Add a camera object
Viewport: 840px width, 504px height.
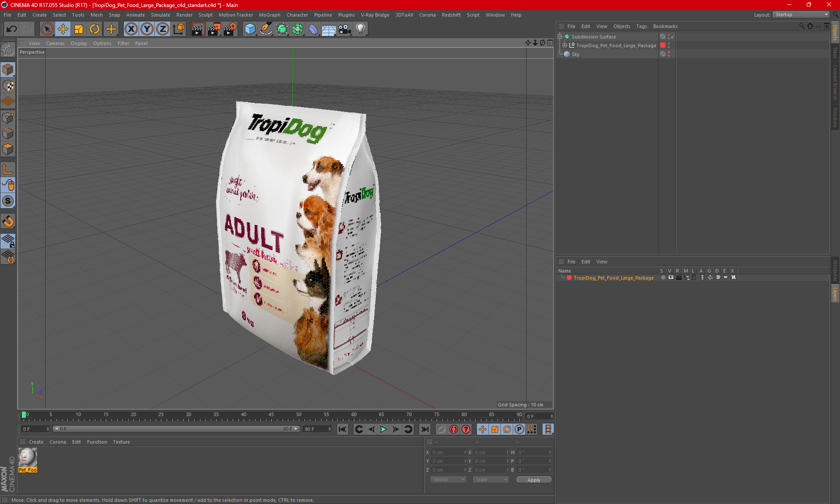pos(345,29)
